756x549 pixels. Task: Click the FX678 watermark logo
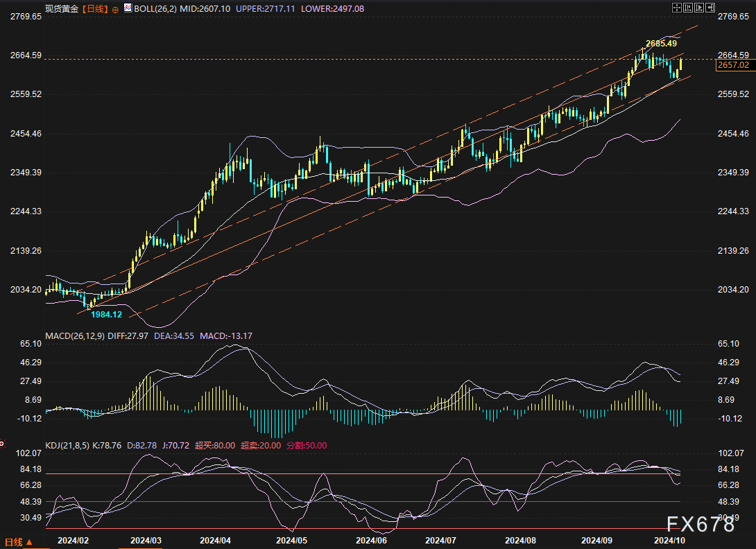click(x=701, y=524)
